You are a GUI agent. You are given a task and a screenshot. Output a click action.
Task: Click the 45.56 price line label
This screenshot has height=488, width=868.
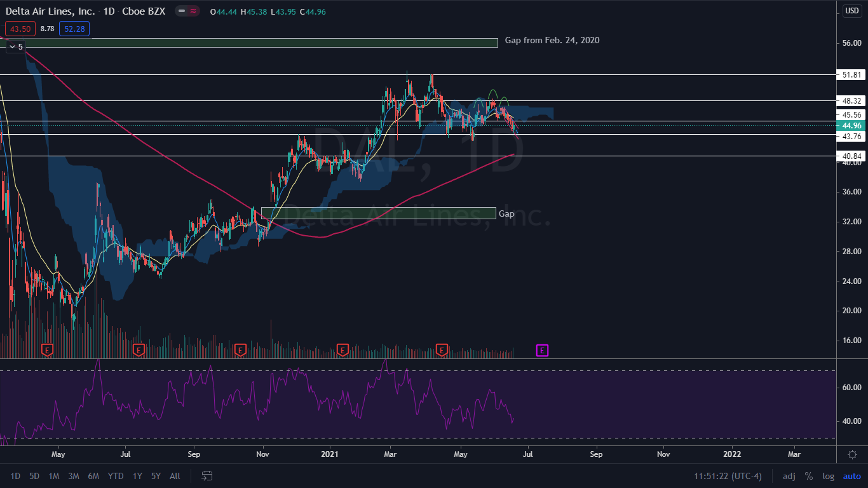tap(851, 115)
